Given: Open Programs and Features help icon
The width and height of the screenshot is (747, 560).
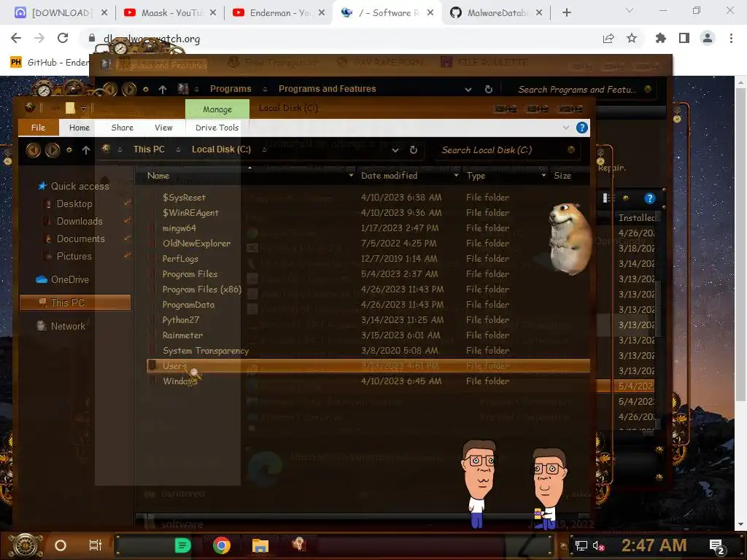Looking at the screenshot, I should coord(649,198).
